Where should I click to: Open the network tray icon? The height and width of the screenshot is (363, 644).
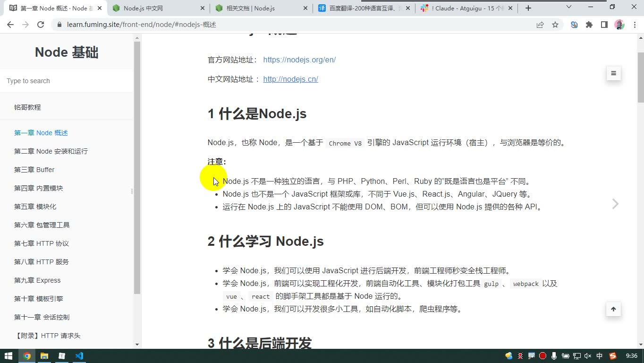click(x=576, y=356)
